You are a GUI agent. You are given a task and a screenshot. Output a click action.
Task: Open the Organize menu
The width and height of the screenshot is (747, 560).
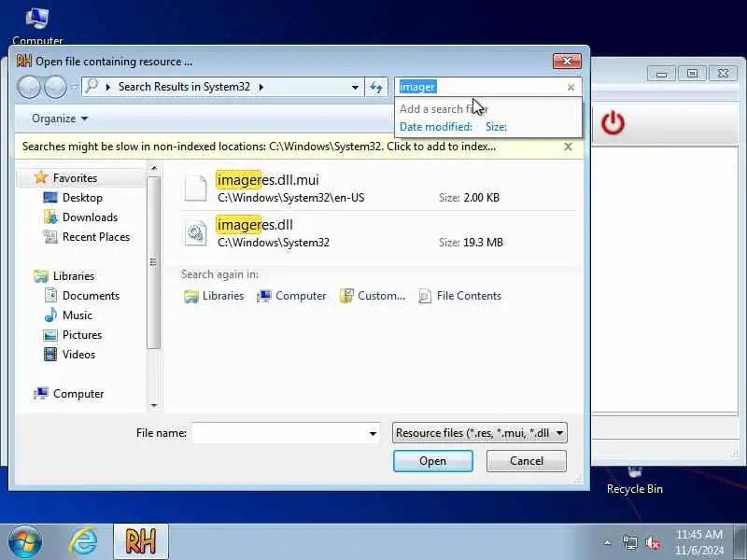coord(60,119)
